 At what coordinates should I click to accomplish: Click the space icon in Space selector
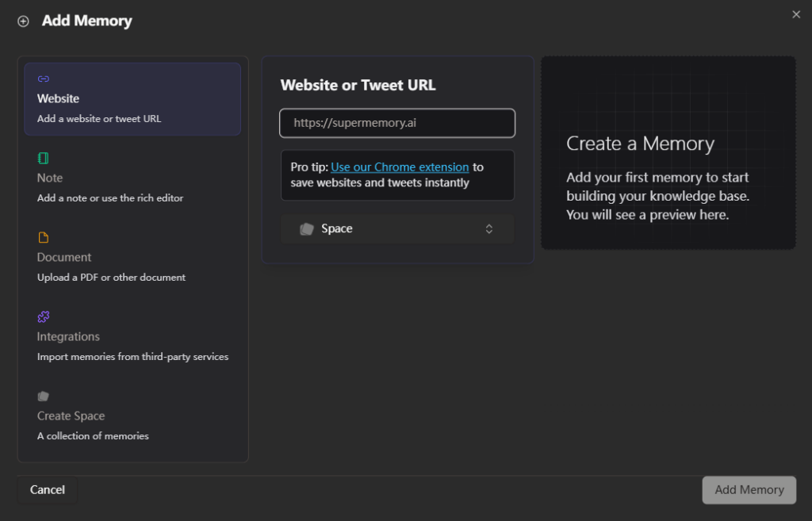click(307, 228)
